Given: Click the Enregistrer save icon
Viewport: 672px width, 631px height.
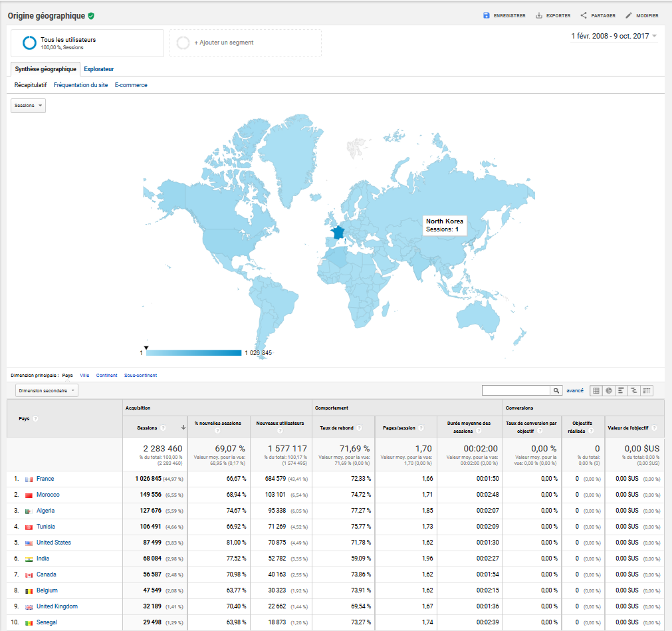Looking at the screenshot, I should point(487,15).
